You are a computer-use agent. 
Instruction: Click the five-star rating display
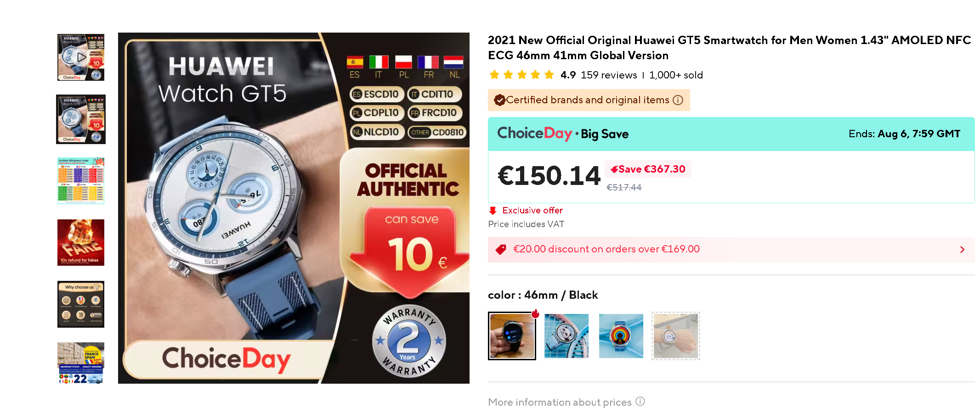[x=521, y=75]
